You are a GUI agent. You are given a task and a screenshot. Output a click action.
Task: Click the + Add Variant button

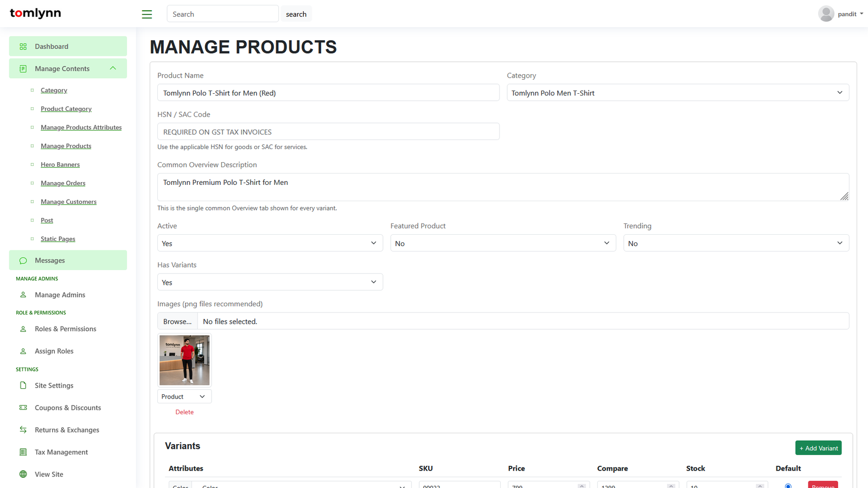[x=819, y=448]
